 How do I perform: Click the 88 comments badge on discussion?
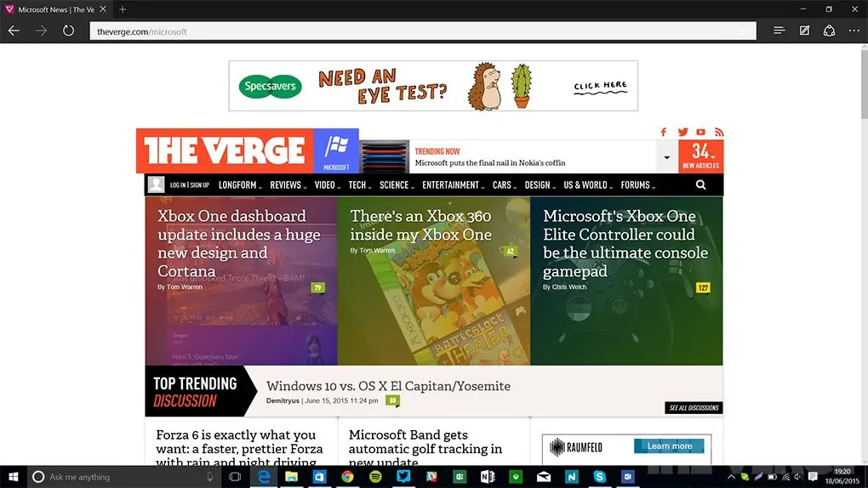[x=392, y=400]
